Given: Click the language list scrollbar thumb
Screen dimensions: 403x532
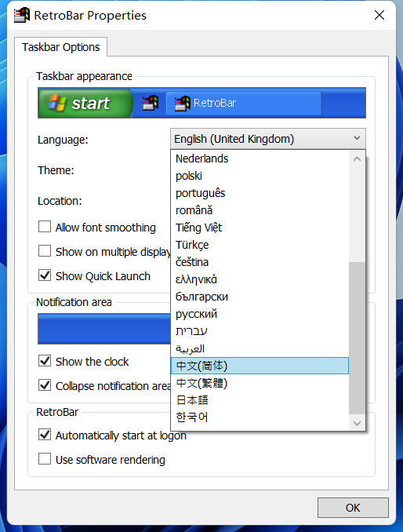Looking at the screenshot, I should [x=357, y=338].
